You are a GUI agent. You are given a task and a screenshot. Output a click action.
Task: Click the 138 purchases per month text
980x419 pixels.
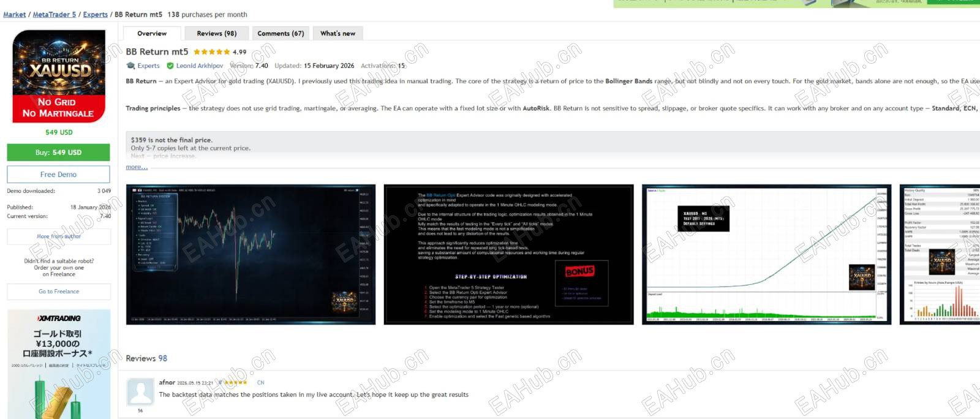click(208, 15)
